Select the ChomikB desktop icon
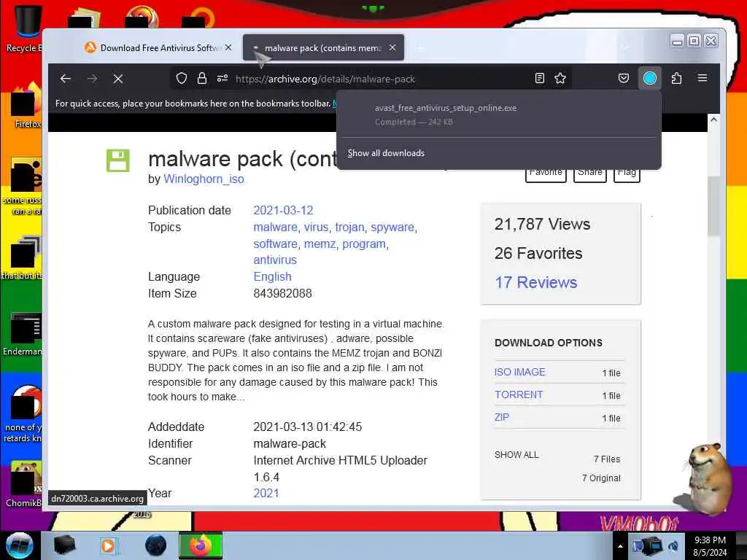This screenshot has width=747, height=560. 24,485
